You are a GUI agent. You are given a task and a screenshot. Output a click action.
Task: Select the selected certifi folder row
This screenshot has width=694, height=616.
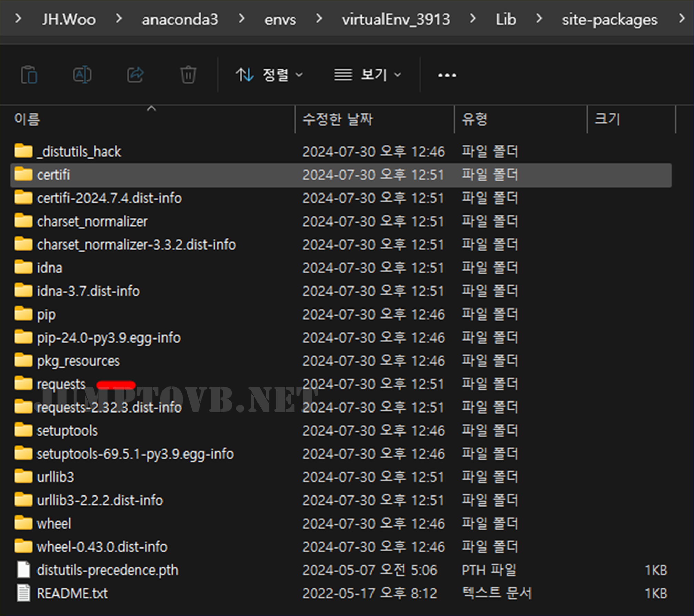click(x=54, y=175)
